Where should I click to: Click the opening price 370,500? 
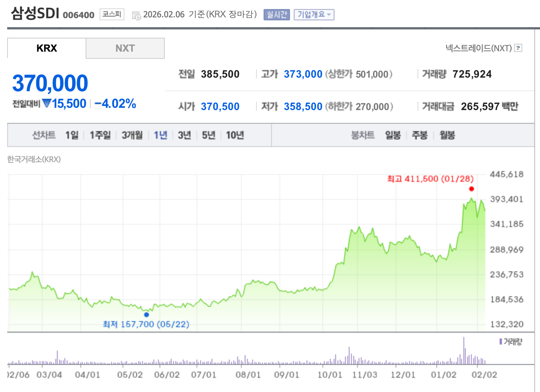coord(220,106)
